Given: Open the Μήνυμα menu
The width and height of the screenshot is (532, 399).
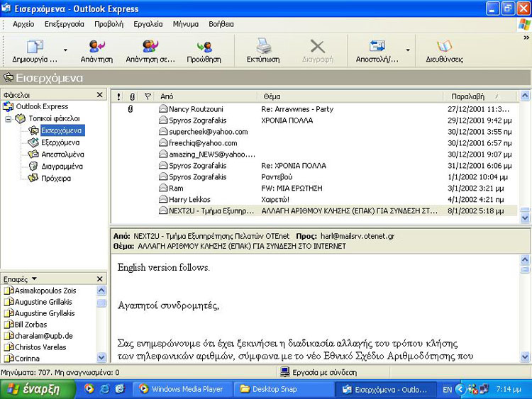Looking at the screenshot, I should click(186, 24).
